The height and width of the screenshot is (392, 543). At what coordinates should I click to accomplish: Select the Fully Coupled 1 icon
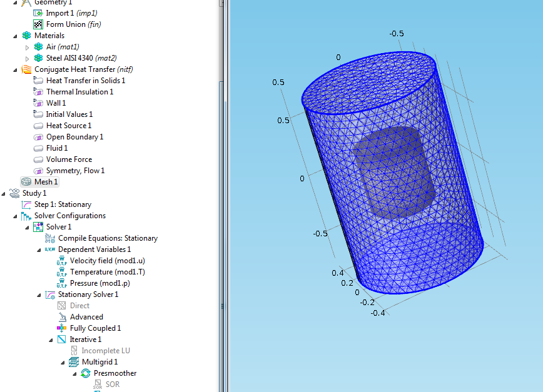point(62,328)
